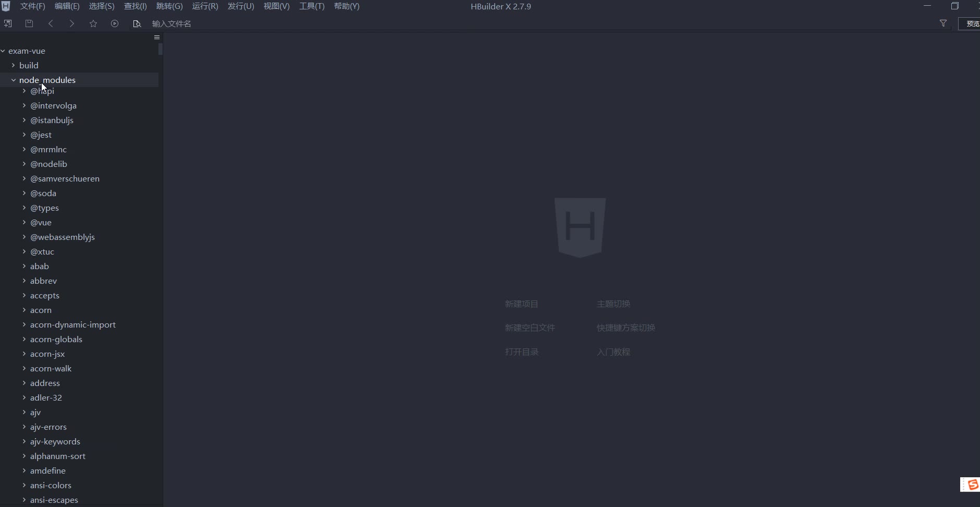Image resolution: width=980 pixels, height=507 pixels.
Task: Click the filter funnel icon
Action: point(943,23)
